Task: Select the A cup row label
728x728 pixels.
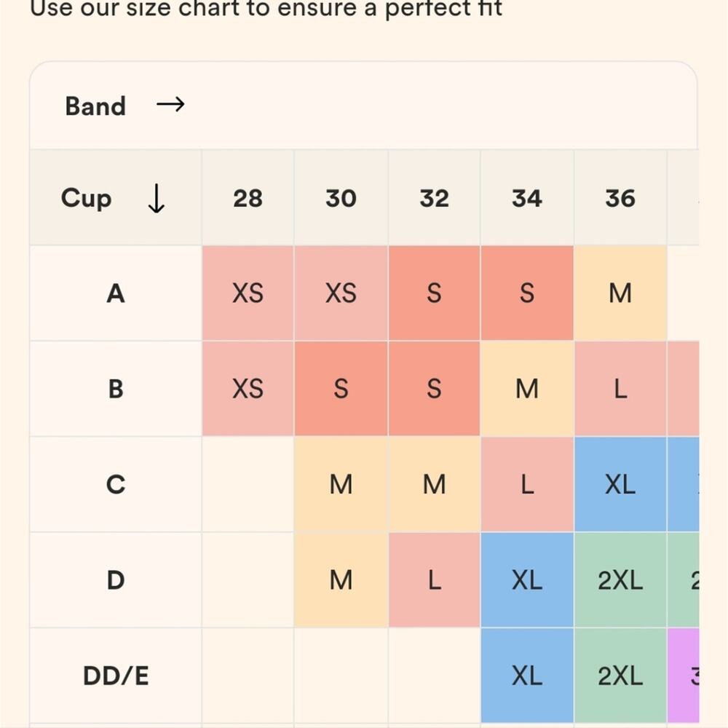Action: (x=116, y=293)
